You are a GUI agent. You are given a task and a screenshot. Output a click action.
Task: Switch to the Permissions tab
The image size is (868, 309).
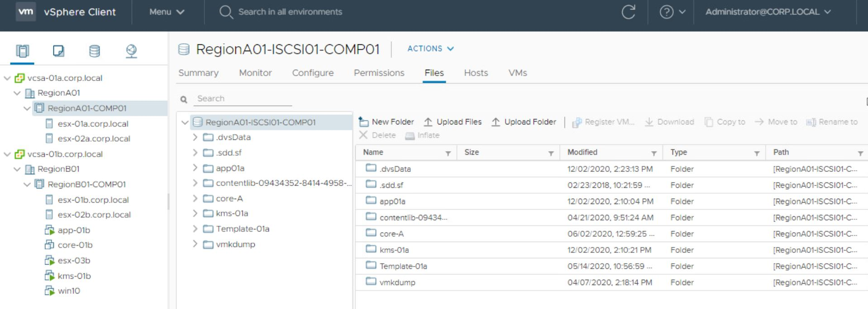click(x=379, y=73)
